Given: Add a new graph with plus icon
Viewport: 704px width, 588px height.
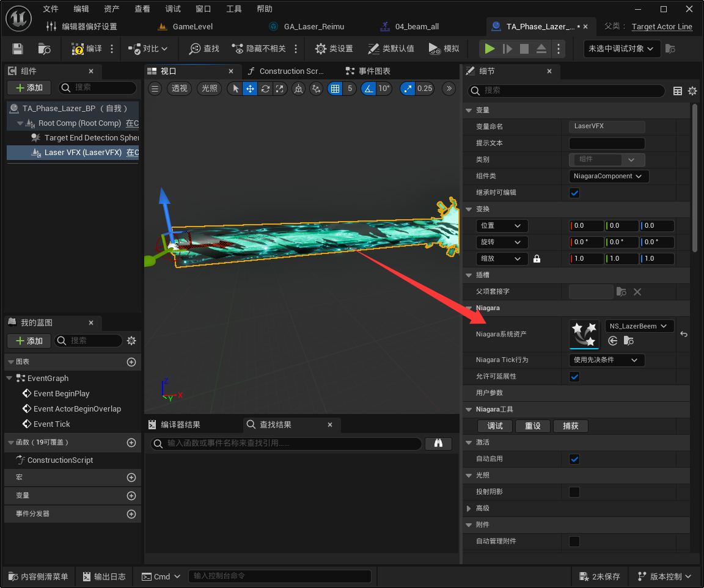Looking at the screenshot, I should [x=131, y=362].
